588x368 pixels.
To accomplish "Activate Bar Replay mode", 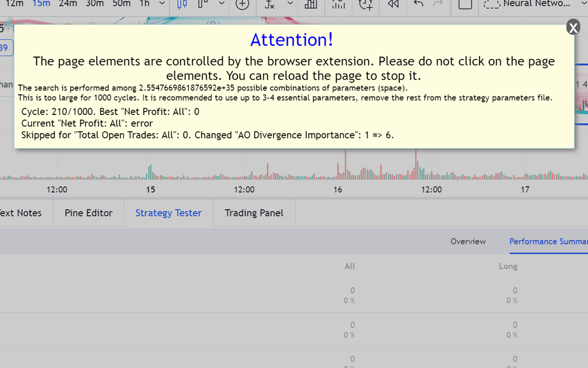I will click(x=393, y=5).
